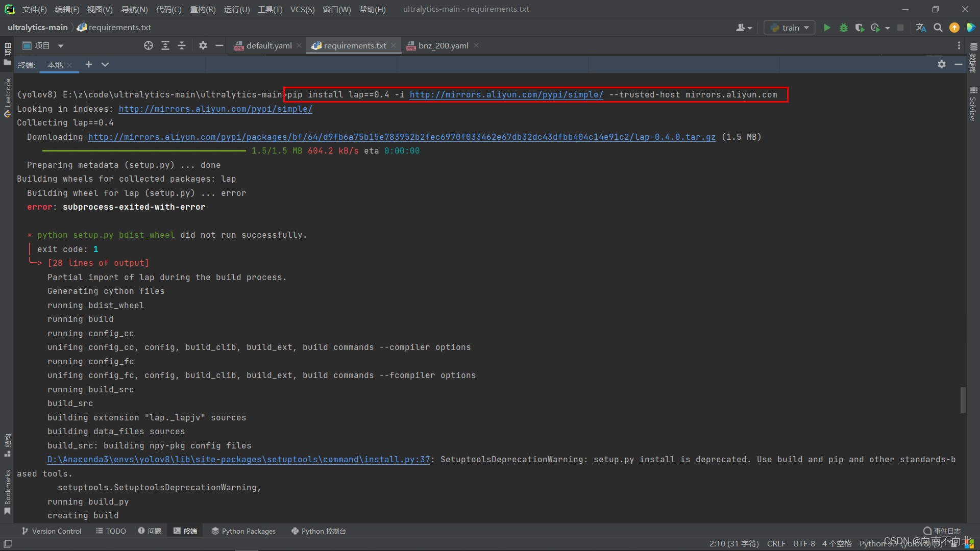This screenshot has height=551, width=980.
Task: Open the train configuration dropdown
Action: click(789, 28)
